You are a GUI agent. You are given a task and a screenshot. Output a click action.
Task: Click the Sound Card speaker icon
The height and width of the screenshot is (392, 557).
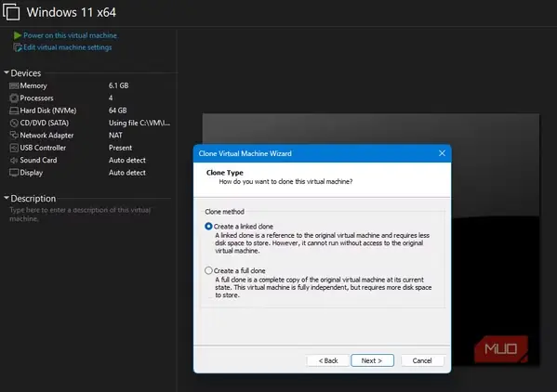(14, 161)
